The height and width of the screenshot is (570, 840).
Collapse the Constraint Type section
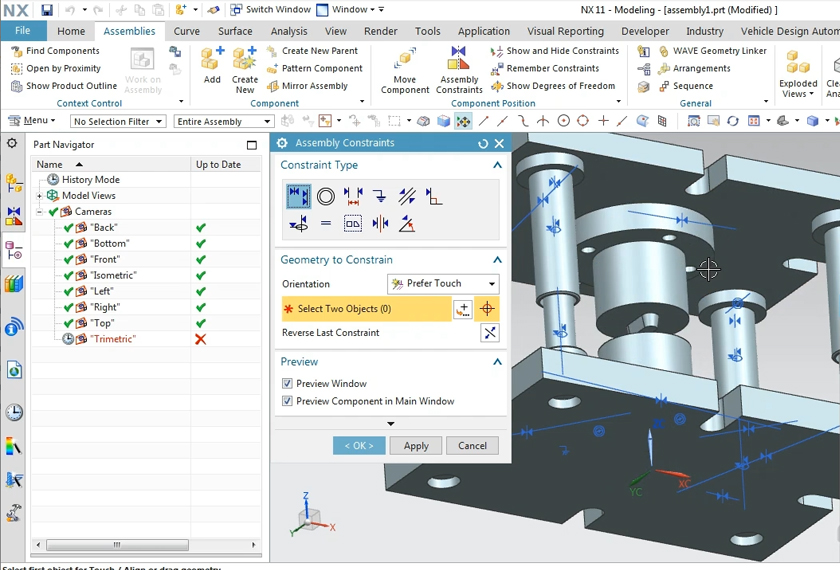(x=497, y=165)
